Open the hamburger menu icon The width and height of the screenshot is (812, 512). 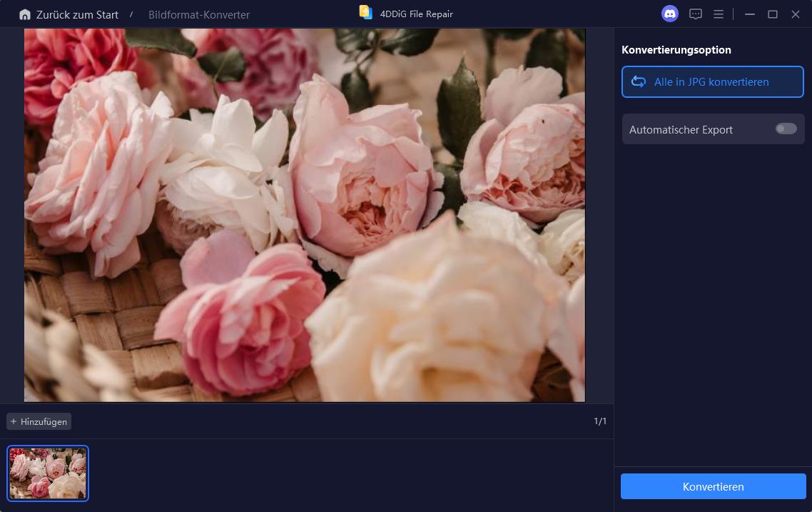tap(719, 14)
